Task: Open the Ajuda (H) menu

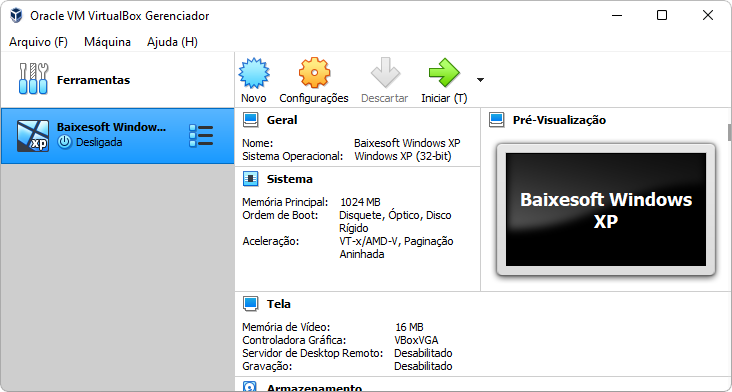Action: pos(172,42)
